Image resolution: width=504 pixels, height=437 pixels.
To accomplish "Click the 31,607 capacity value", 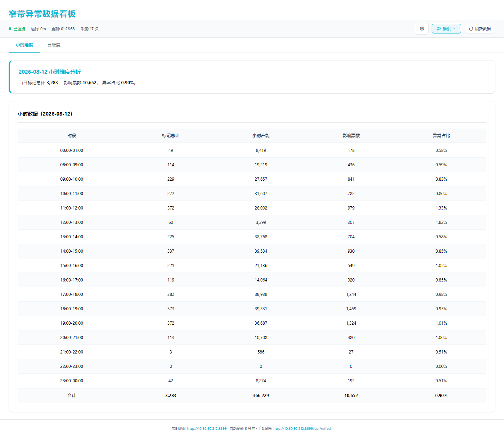I will [261, 194].
